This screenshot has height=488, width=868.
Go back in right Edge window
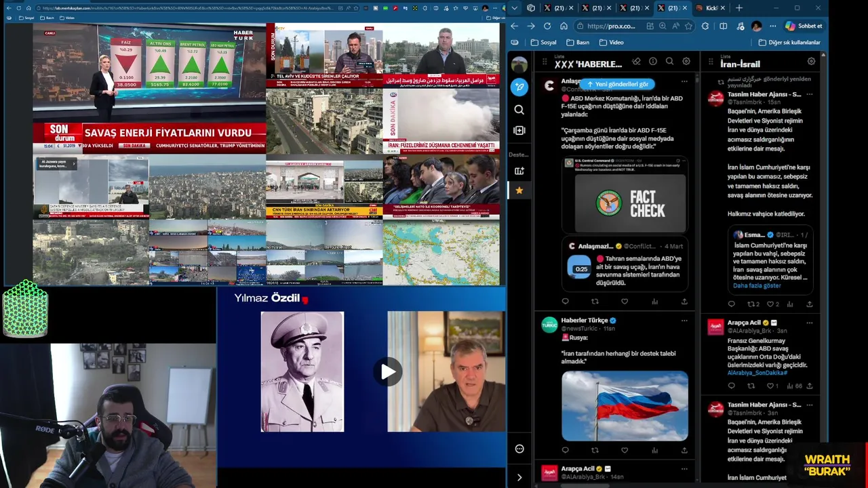tap(515, 26)
